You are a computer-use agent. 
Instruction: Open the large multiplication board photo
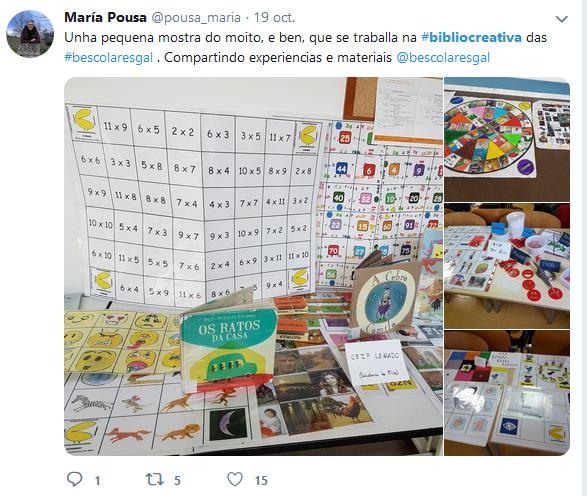(253, 266)
